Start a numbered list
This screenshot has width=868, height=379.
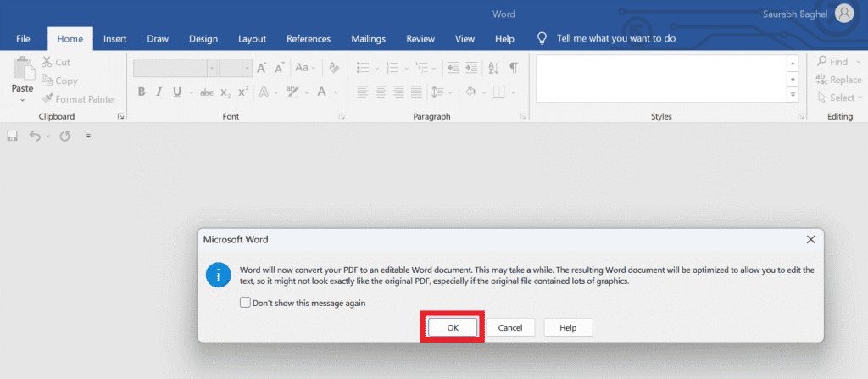(392, 68)
